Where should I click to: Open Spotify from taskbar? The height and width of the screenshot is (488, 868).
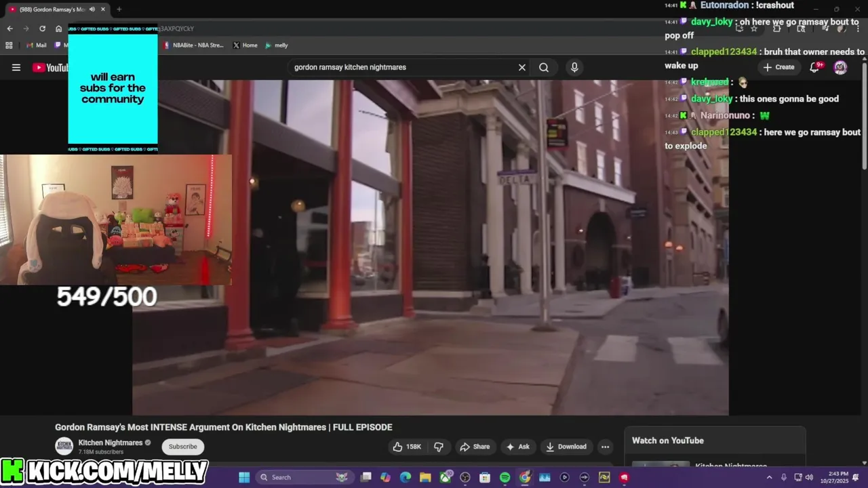[505, 477]
